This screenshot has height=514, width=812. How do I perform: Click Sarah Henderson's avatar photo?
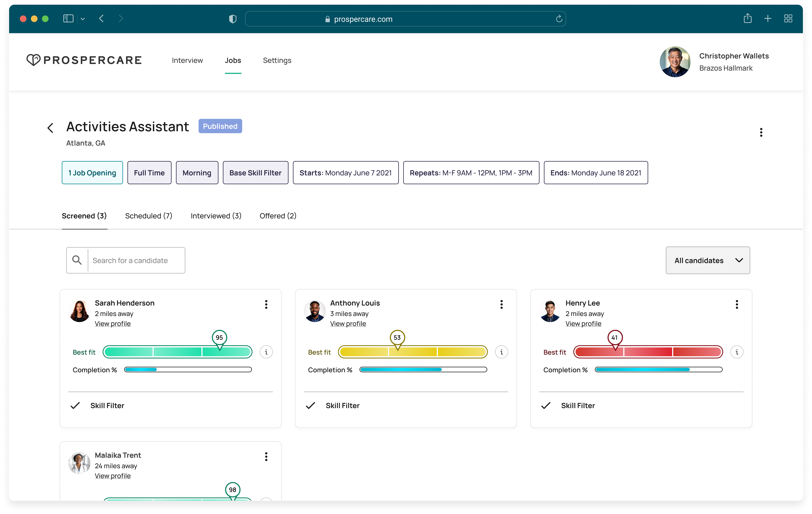tap(79, 311)
